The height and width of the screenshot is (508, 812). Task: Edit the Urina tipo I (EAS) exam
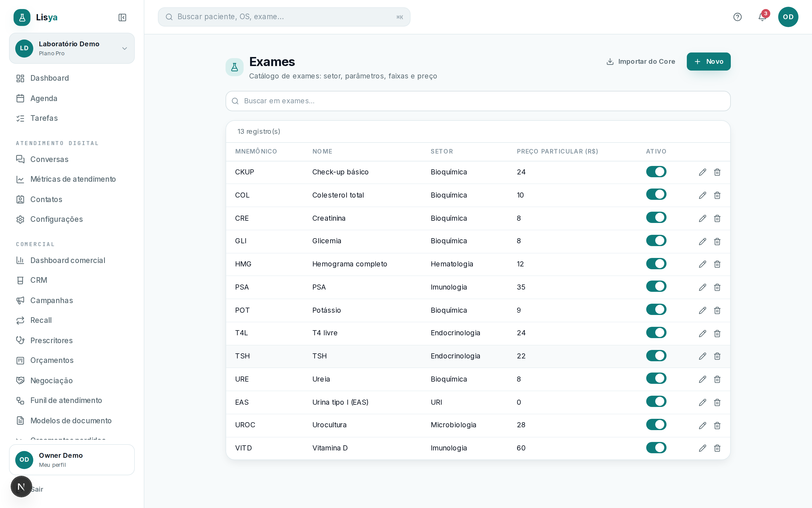[702, 403]
